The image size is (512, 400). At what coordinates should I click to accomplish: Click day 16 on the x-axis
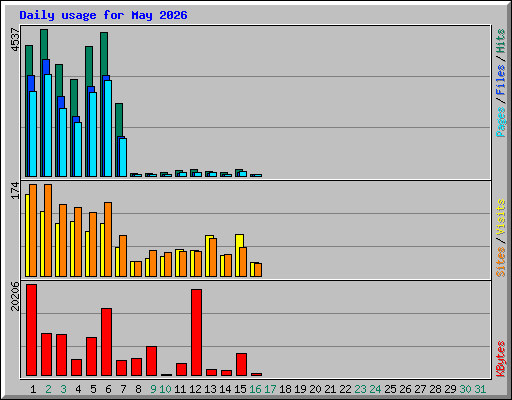[255, 389]
